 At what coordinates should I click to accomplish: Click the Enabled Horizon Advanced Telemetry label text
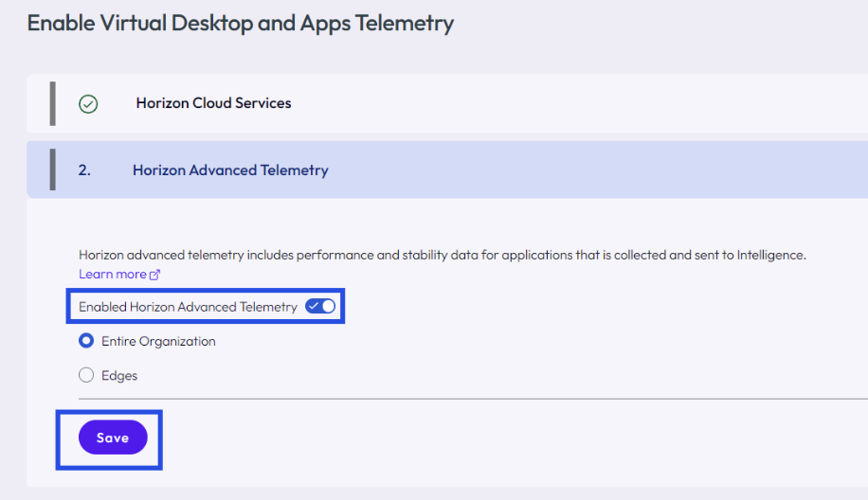coord(189,307)
